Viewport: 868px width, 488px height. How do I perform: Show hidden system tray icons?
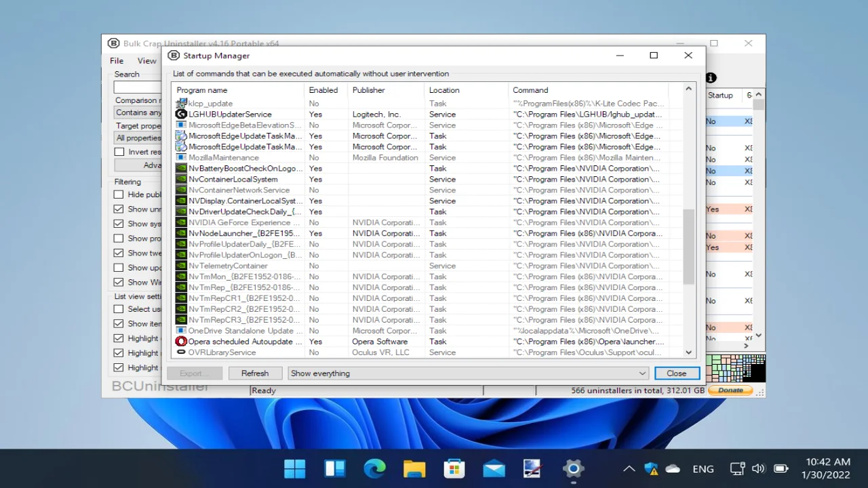[x=629, y=468]
